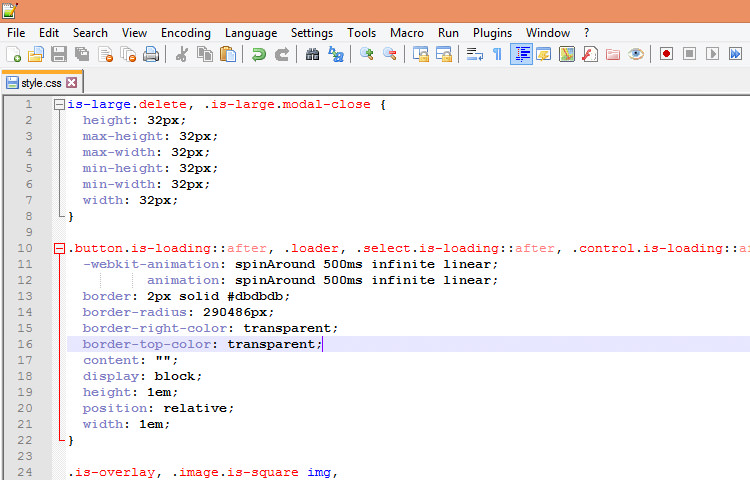Toggle word wrap in the toolbar
The height and width of the screenshot is (480, 750).
coord(474,54)
